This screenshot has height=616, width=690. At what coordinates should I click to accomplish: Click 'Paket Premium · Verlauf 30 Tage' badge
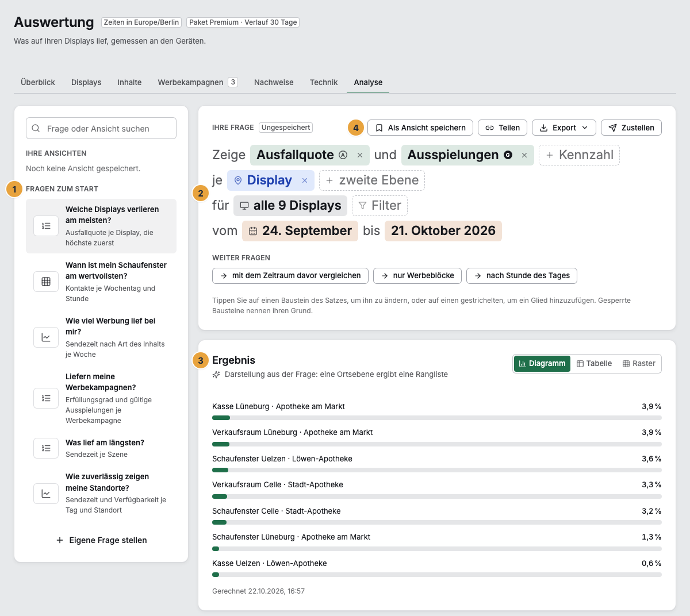point(243,22)
